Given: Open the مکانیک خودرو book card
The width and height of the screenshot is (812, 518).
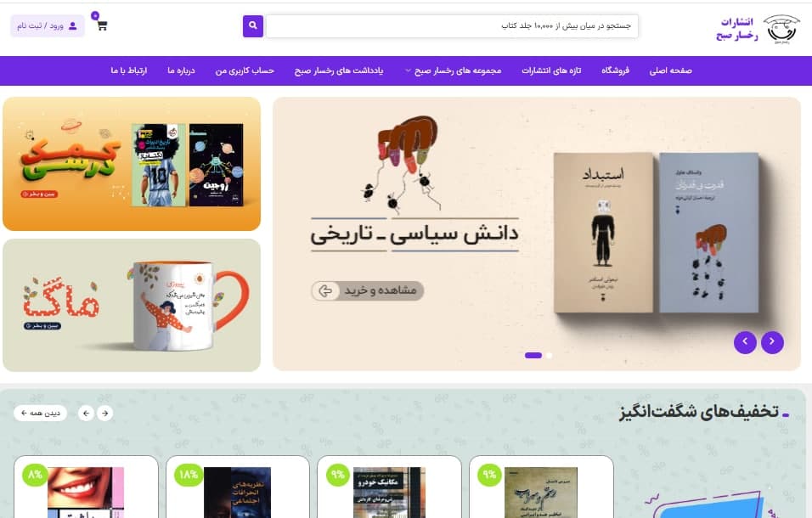Looking at the screenshot, I should 389,487.
